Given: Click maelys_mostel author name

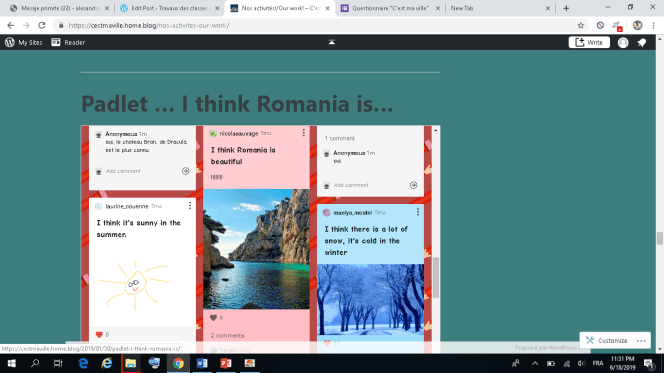Looking at the screenshot, I should click(352, 213).
